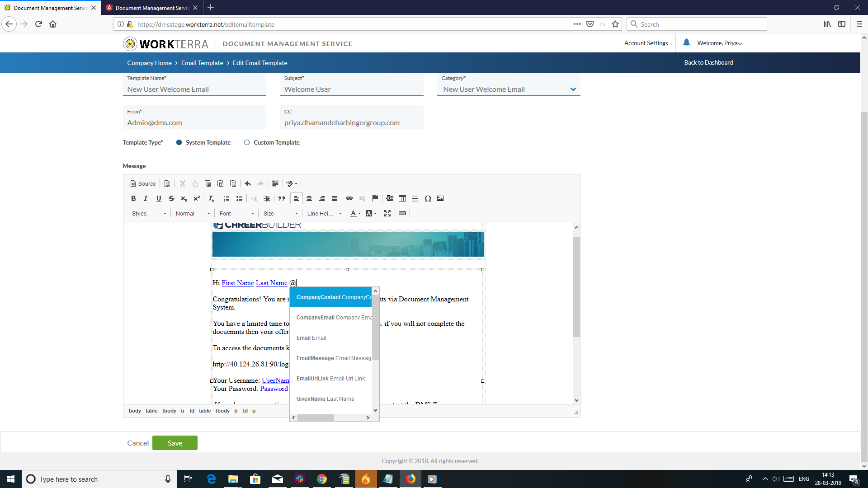Click the green Save button
The height and width of the screenshot is (488, 868).
pos(175,443)
